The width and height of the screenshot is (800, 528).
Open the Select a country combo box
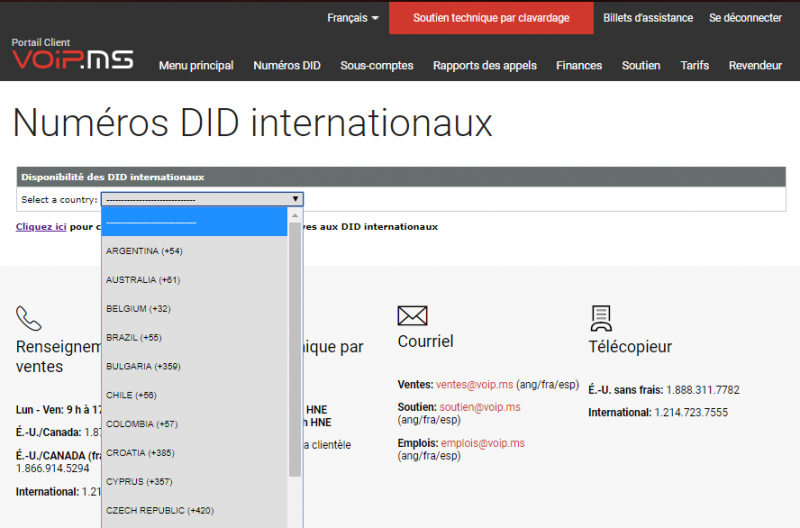(203, 199)
